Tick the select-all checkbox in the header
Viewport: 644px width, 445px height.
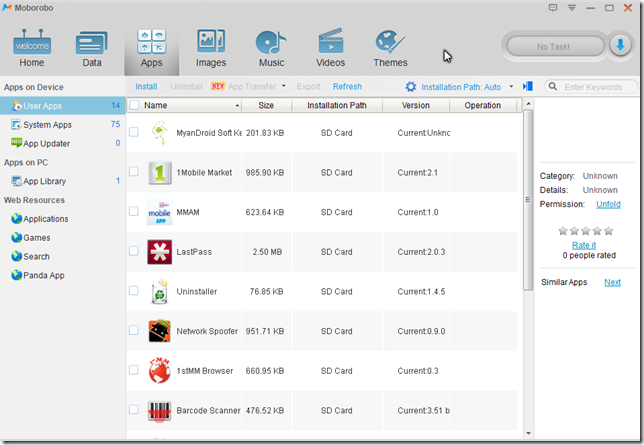[134, 105]
